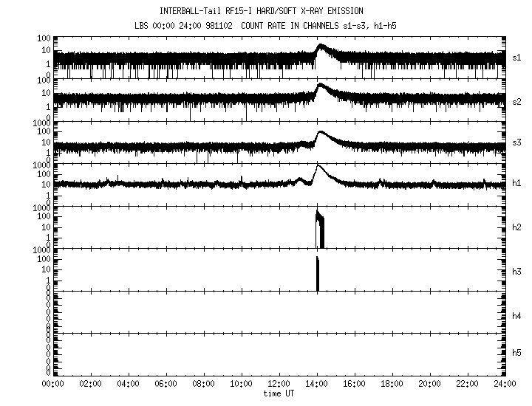Click the INTERBALL-Tail RF15-I plot title

[x=262, y=11]
